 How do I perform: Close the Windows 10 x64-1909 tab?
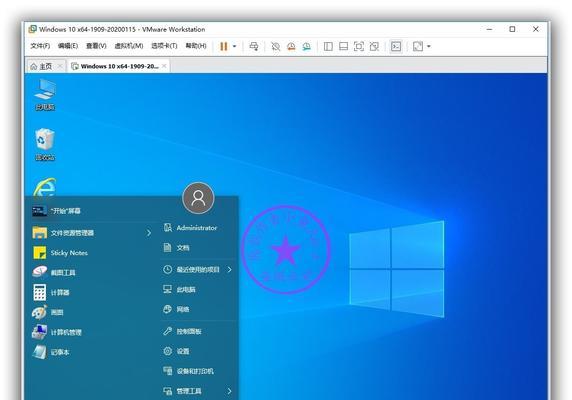click(x=164, y=66)
